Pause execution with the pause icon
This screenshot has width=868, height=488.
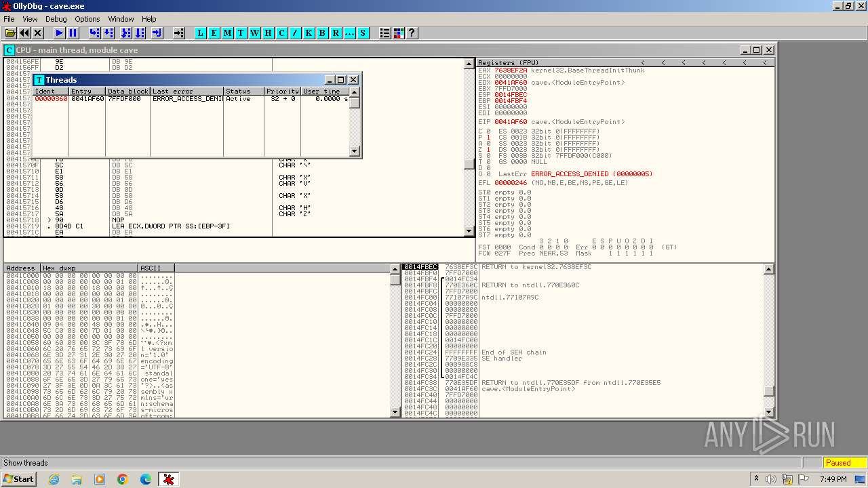(73, 33)
